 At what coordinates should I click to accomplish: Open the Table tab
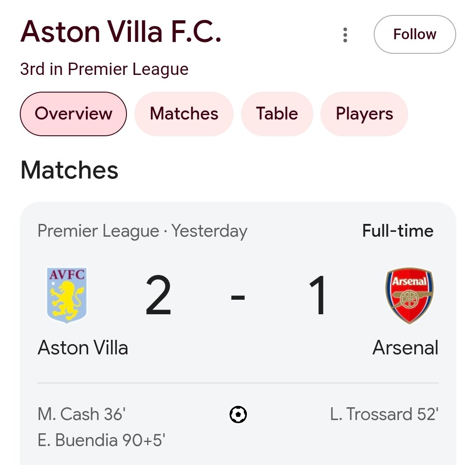tap(277, 114)
